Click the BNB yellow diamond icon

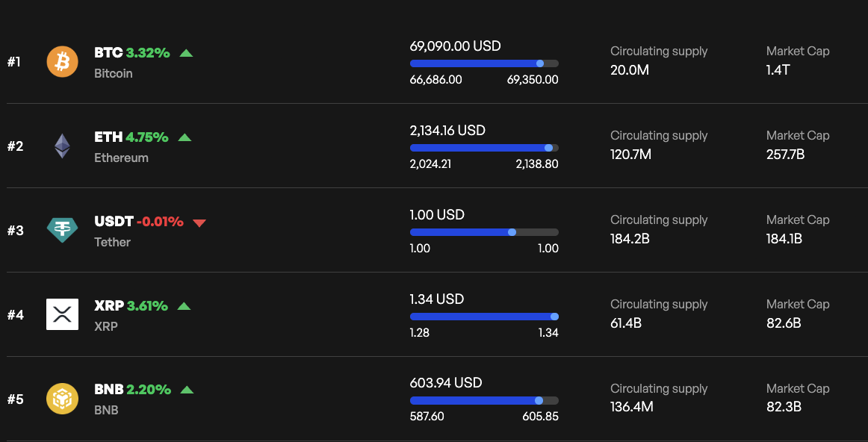click(x=62, y=399)
